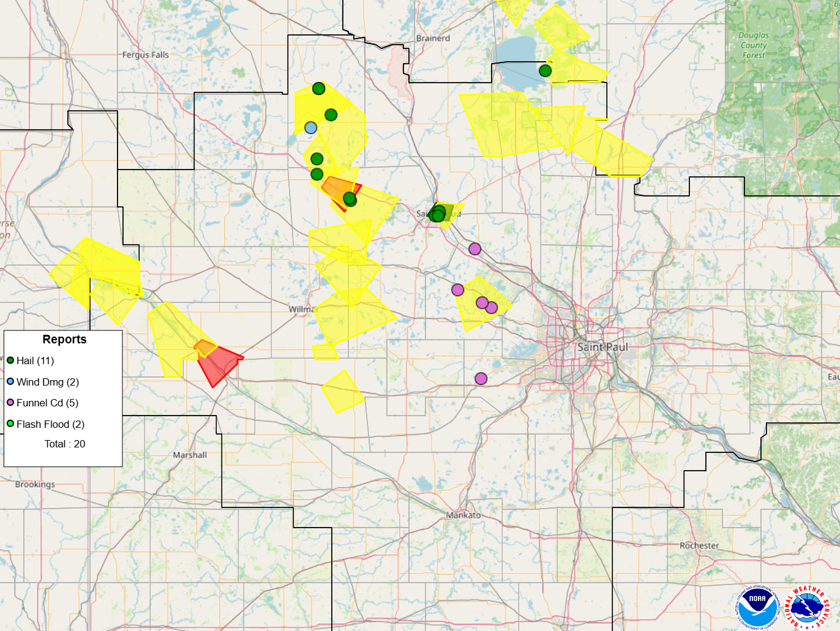Select the hail marker inside the orange-red polygon
The height and width of the screenshot is (631, 840).
point(350,199)
